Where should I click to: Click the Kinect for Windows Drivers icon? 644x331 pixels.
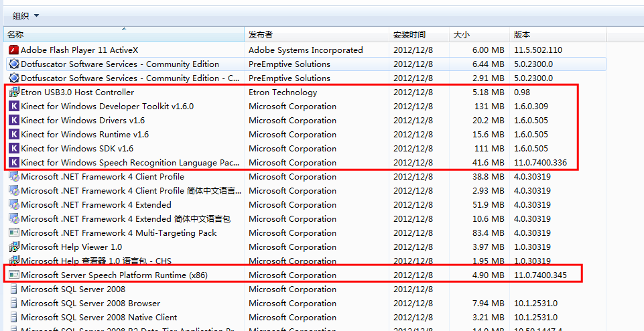coord(14,121)
